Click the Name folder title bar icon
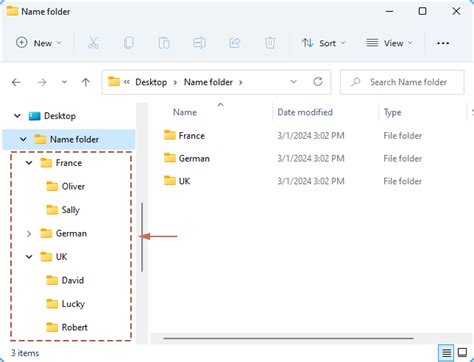Viewport: 474px width, 362px height. [12, 11]
